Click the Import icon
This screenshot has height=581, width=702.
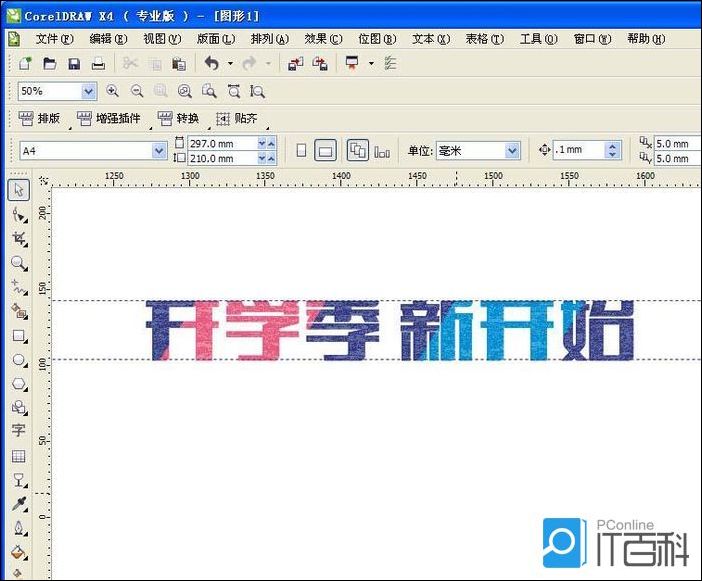tap(295, 64)
